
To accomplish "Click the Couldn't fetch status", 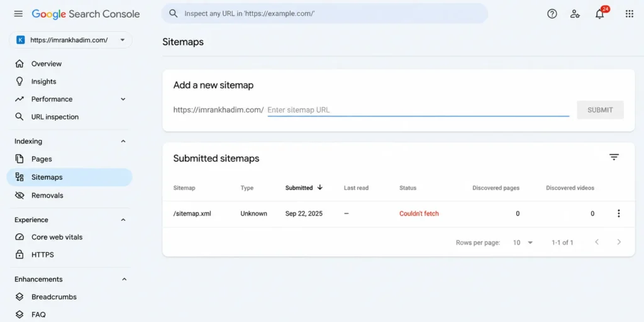I will coord(419,214).
